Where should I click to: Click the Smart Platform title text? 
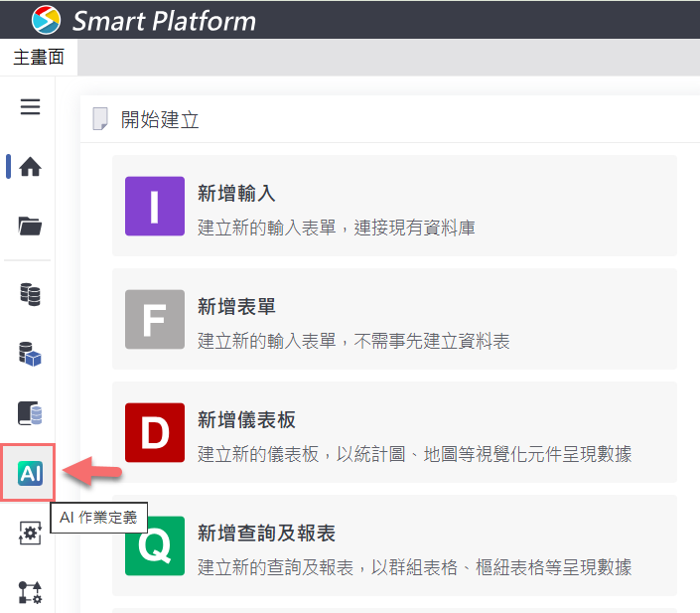click(164, 21)
